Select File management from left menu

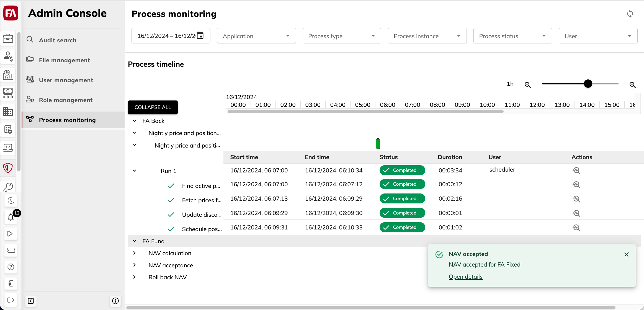click(64, 60)
